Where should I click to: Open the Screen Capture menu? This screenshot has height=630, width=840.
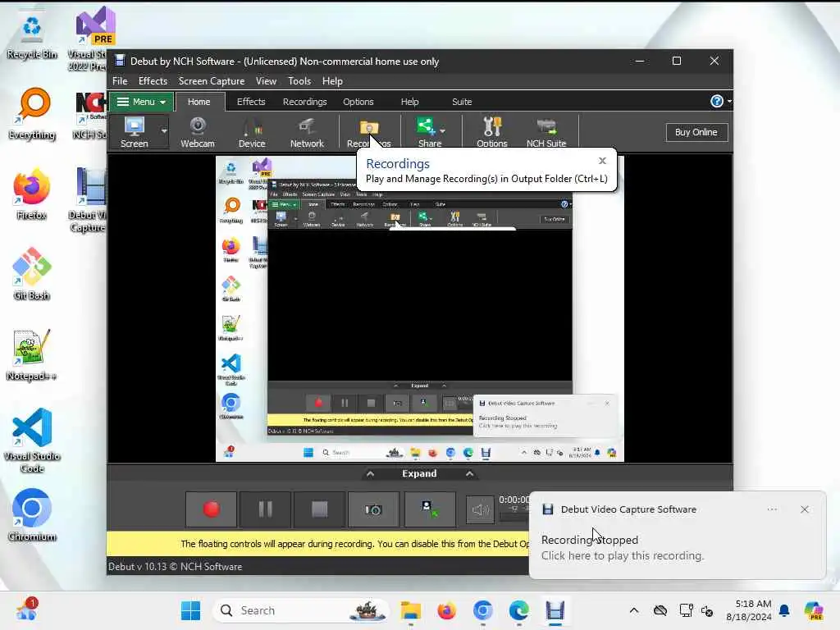[x=211, y=81]
